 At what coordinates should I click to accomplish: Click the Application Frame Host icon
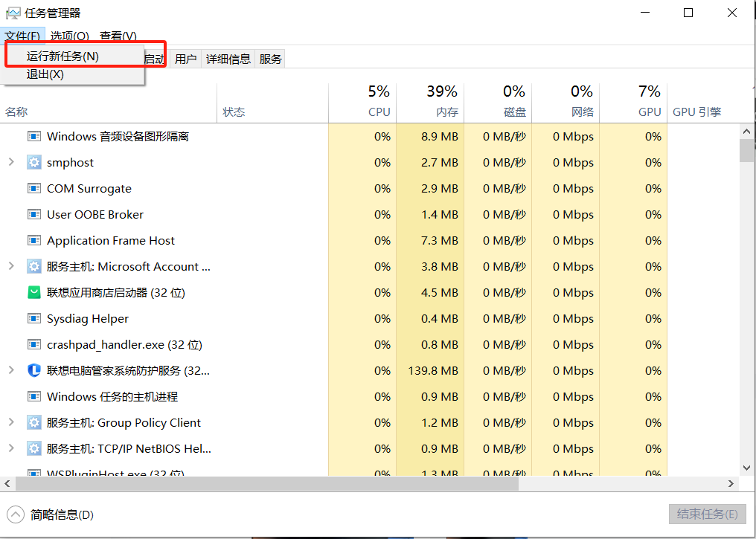point(33,240)
